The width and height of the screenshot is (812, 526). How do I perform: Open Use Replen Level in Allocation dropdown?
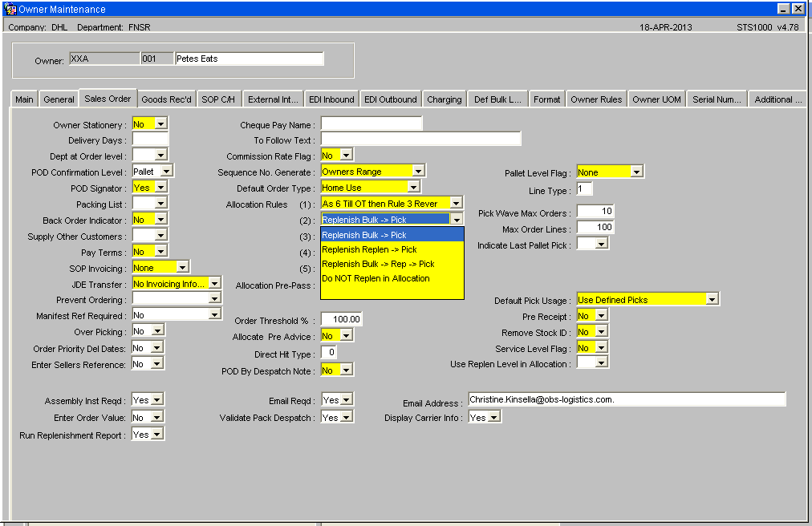(601, 363)
